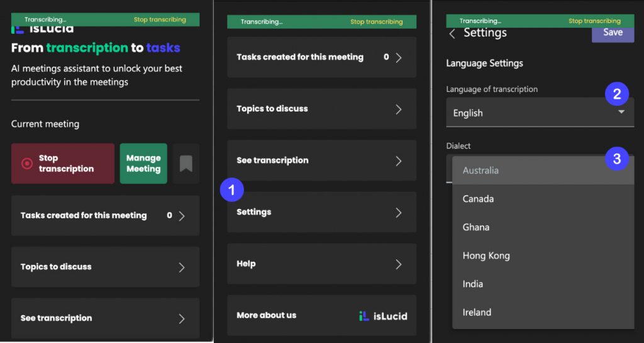Image resolution: width=644 pixels, height=343 pixels.
Task: Open middle panel See transcription row
Action: pos(321,160)
